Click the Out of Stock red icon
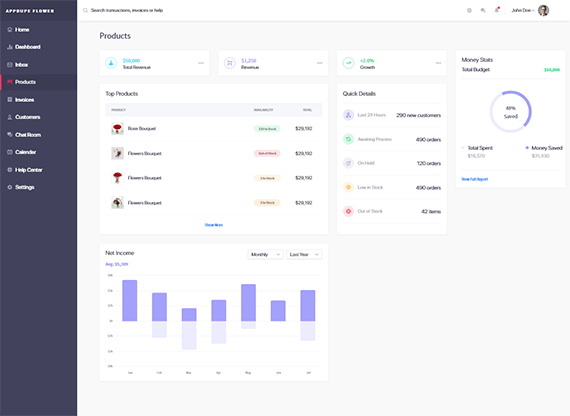570x416 pixels. [348, 211]
